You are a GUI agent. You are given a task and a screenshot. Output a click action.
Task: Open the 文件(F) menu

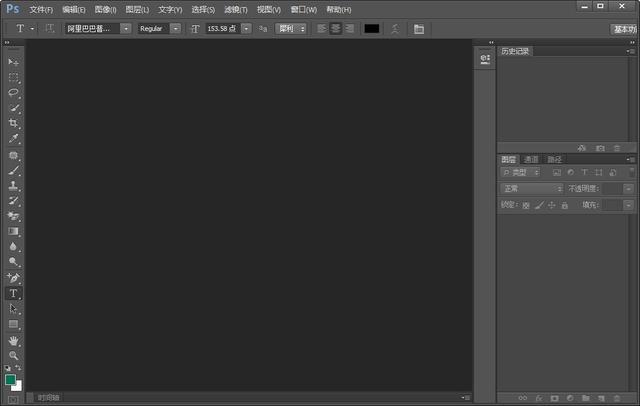tap(41, 9)
